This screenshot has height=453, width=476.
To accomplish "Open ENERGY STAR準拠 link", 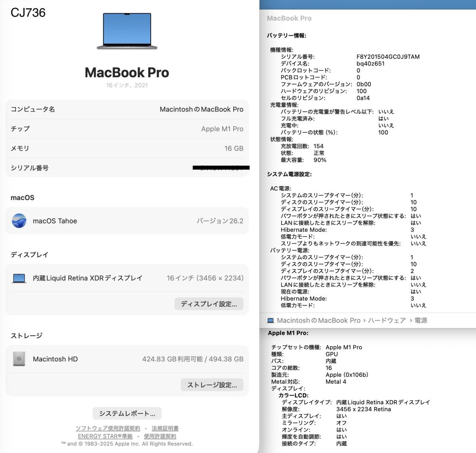I will coord(105,436).
